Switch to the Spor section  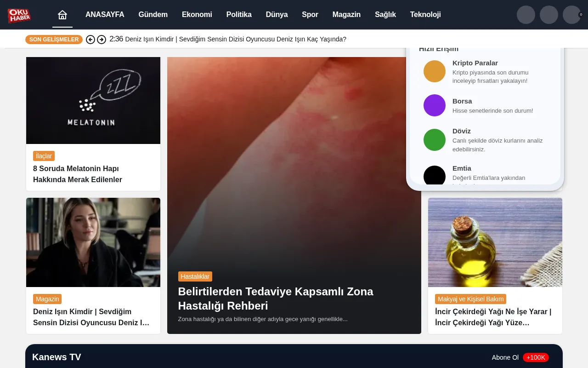coord(310,14)
